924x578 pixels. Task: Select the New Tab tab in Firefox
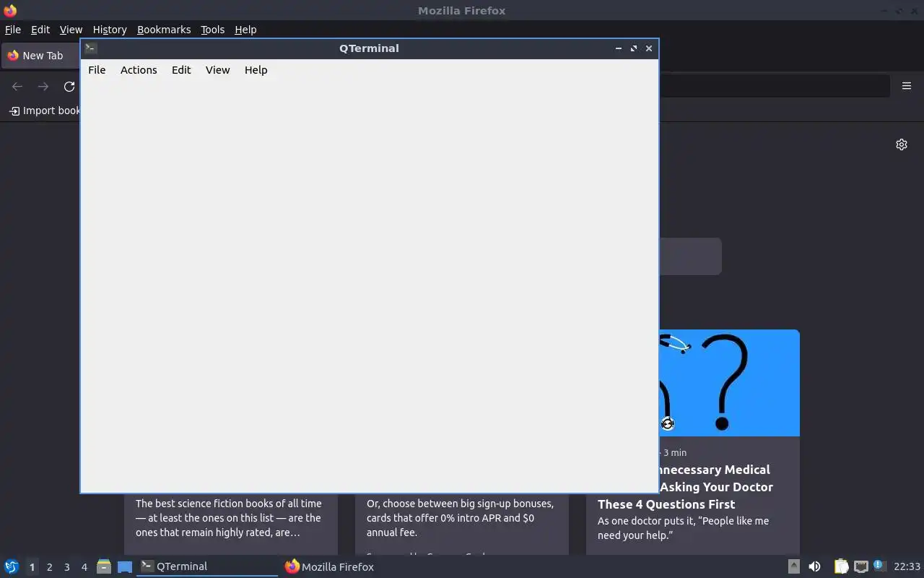40,56
